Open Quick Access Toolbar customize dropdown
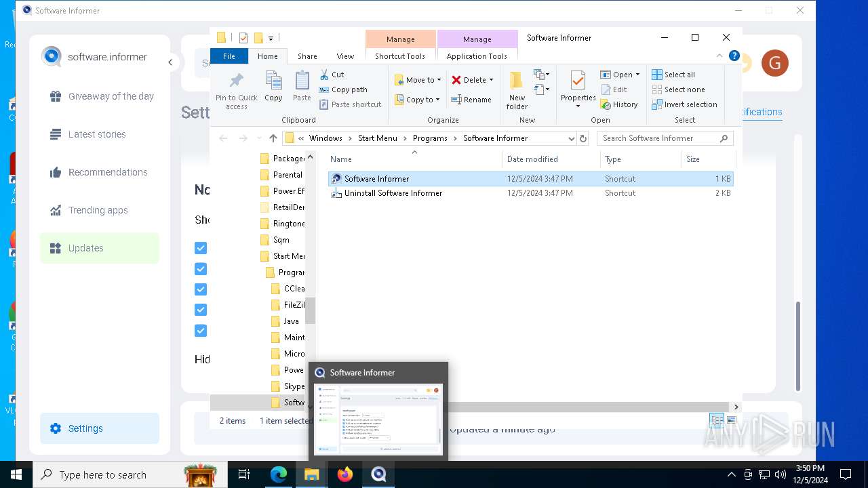Image resolution: width=868 pixels, height=488 pixels. (x=271, y=38)
